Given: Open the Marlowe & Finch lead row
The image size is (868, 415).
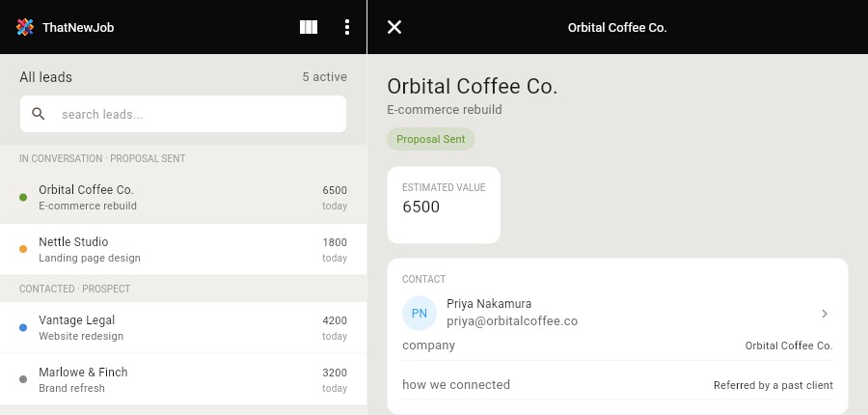Looking at the screenshot, I should (183, 379).
